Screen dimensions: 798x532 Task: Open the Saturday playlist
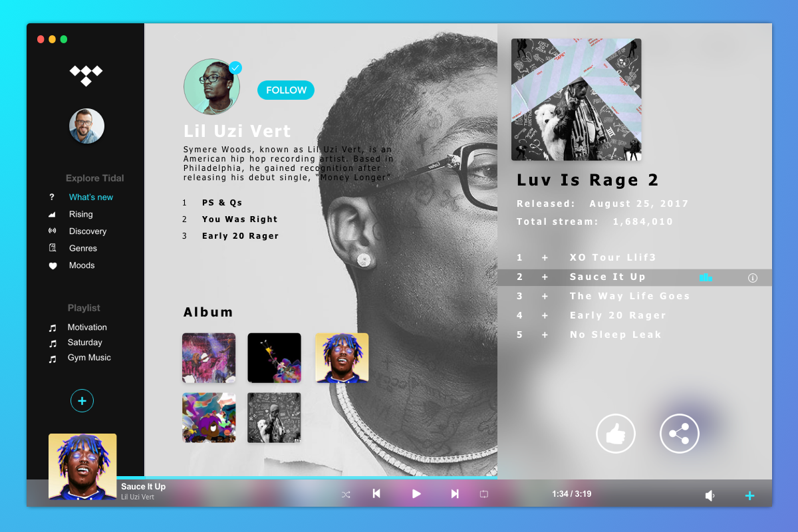click(x=84, y=342)
